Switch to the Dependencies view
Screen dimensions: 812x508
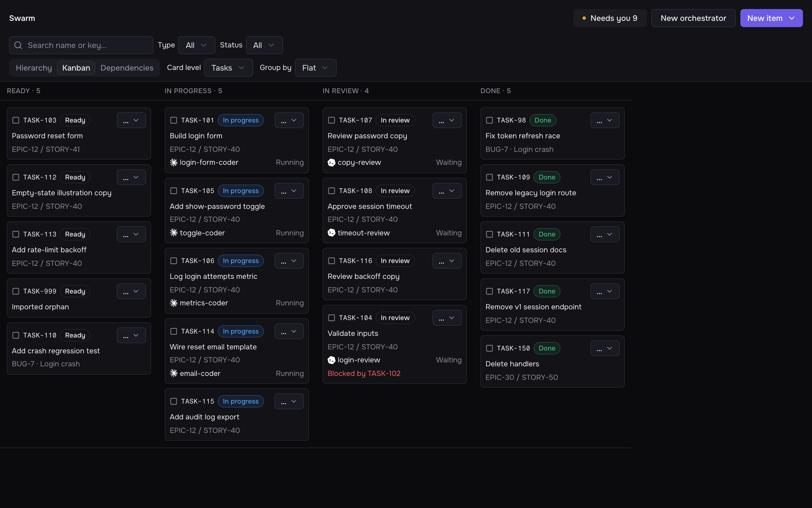click(x=127, y=68)
